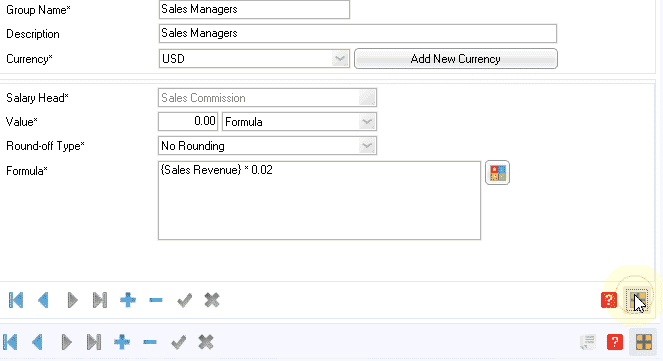Delete record with lower minus icon
663x361 pixels.
[150, 342]
